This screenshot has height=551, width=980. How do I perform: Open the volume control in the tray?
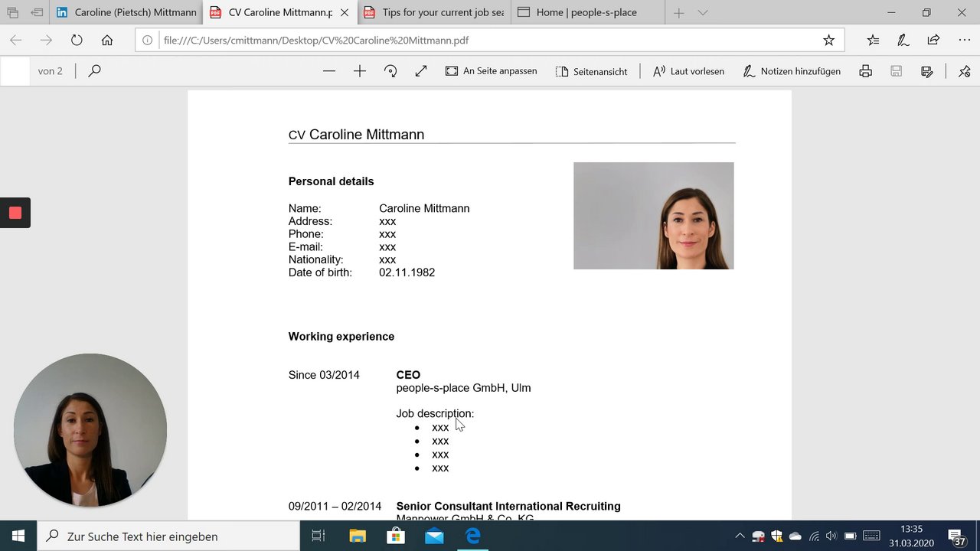831,536
